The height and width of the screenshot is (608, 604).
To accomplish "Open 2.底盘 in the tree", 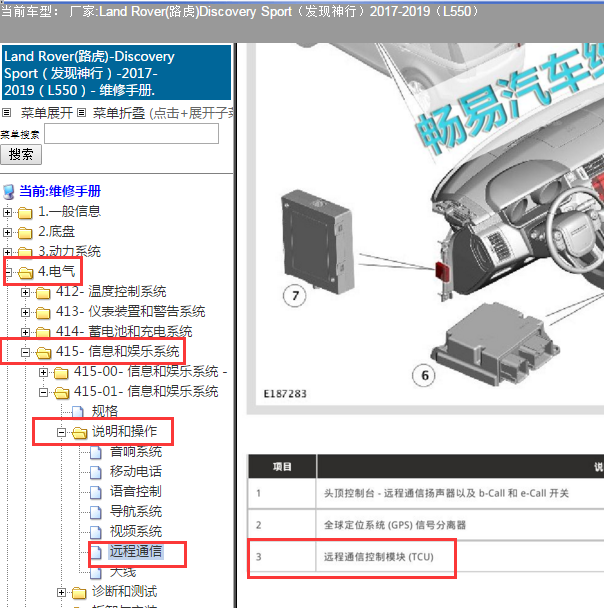I will click(56, 231).
